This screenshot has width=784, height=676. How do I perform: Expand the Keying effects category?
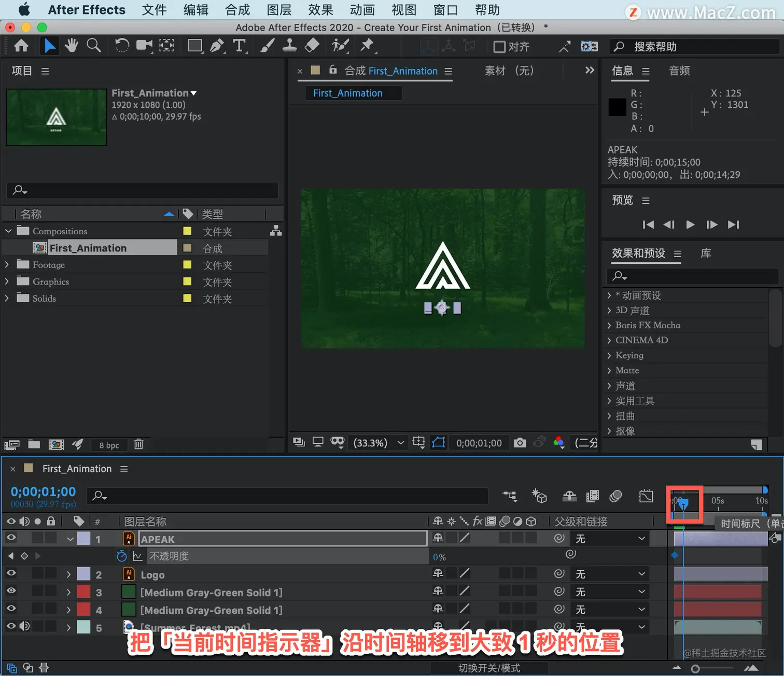[609, 355]
